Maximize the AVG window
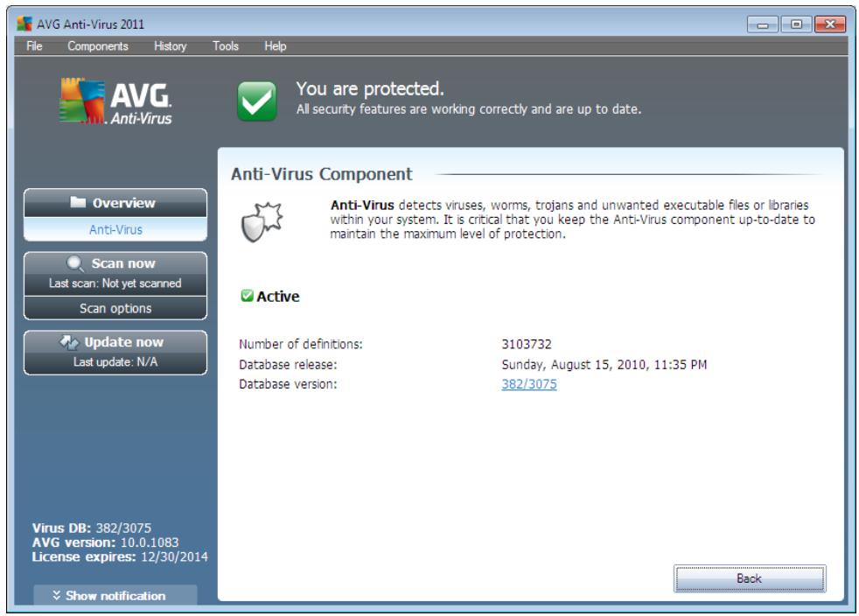The height and width of the screenshot is (616, 859). 797,24
